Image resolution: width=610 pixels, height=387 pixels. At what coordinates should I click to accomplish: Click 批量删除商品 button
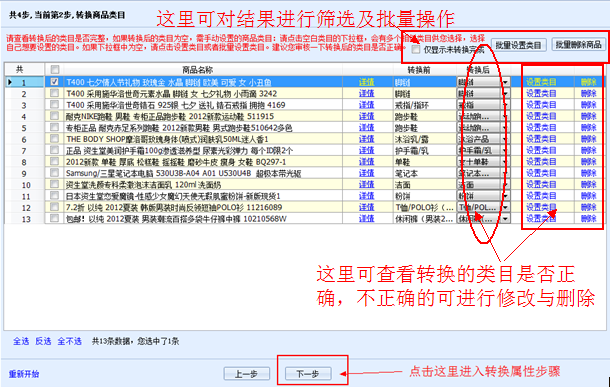(578, 45)
